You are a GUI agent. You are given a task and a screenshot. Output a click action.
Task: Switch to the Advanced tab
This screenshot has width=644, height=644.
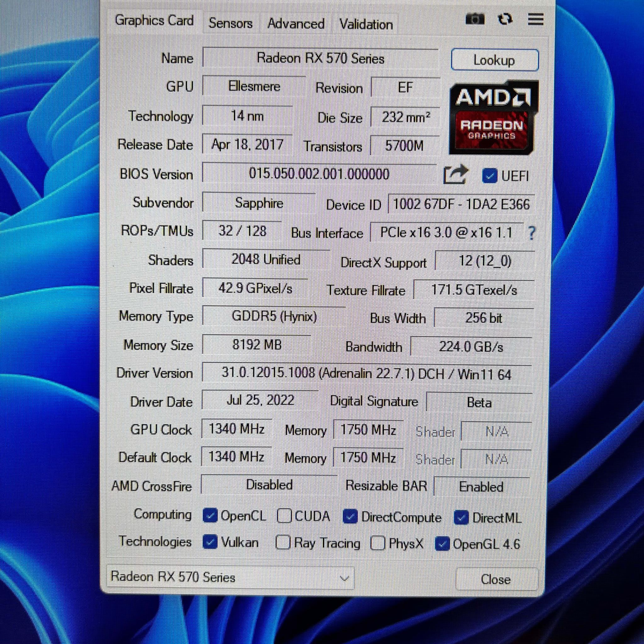coord(296,24)
